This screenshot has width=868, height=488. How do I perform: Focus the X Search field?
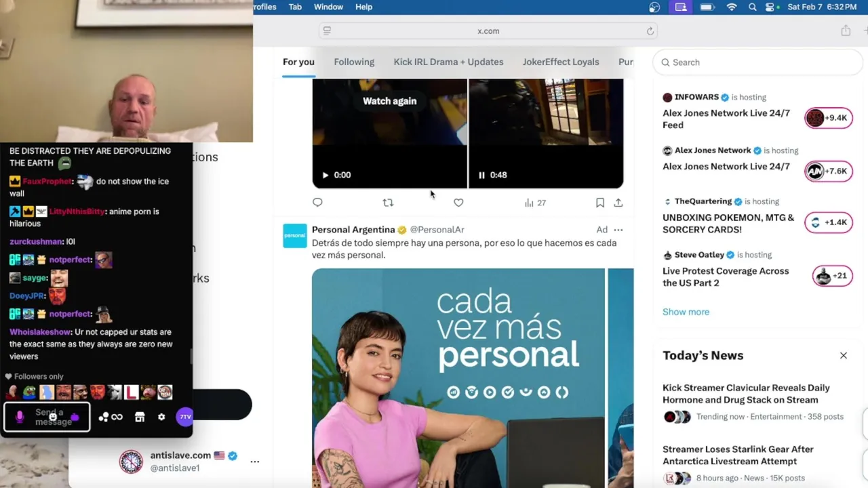point(758,62)
